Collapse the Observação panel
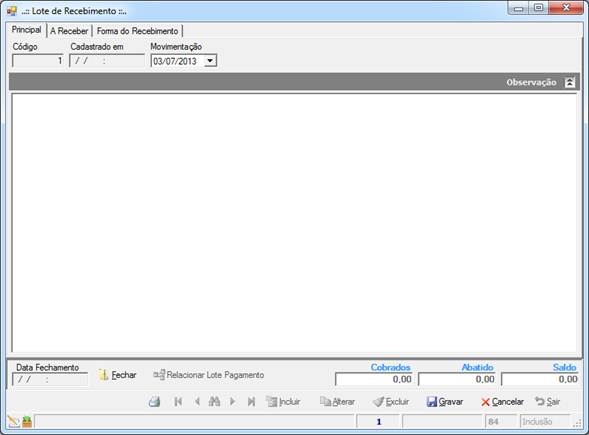The width and height of the screenshot is (589, 435). tap(570, 82)
